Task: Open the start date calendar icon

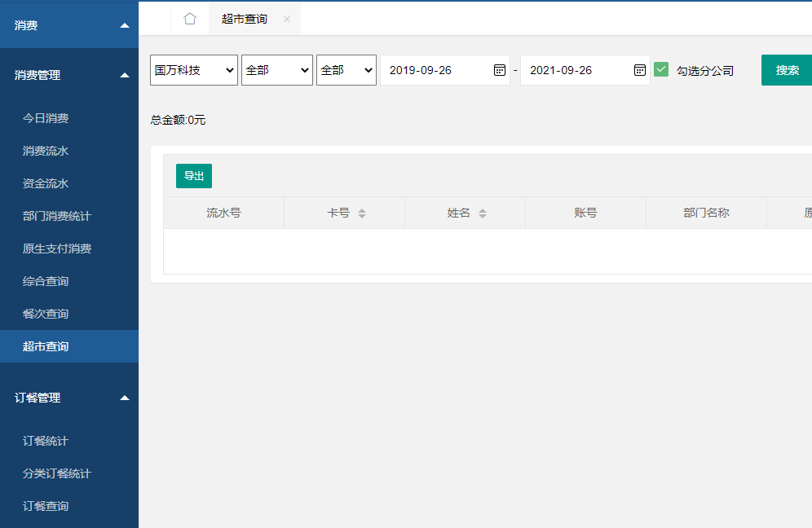Action: (x=500, y=70)
